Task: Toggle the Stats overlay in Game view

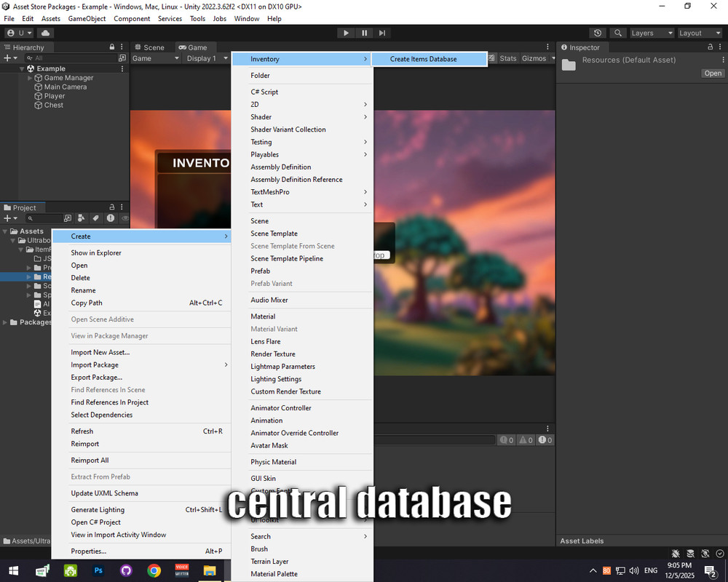Action: (x=507, y=58)
